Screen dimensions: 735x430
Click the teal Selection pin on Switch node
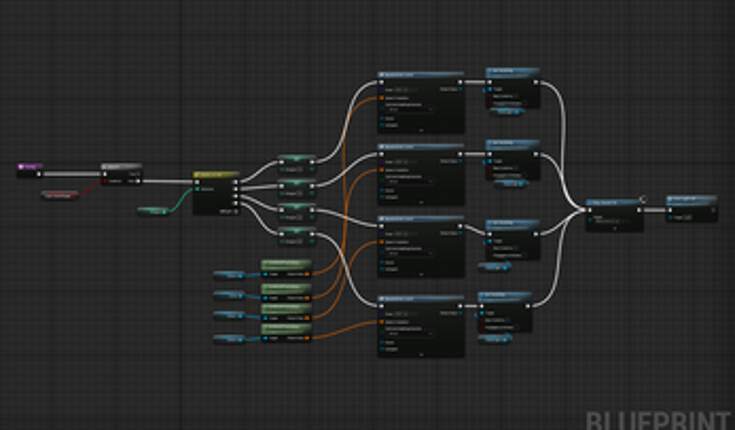(197, 189)
